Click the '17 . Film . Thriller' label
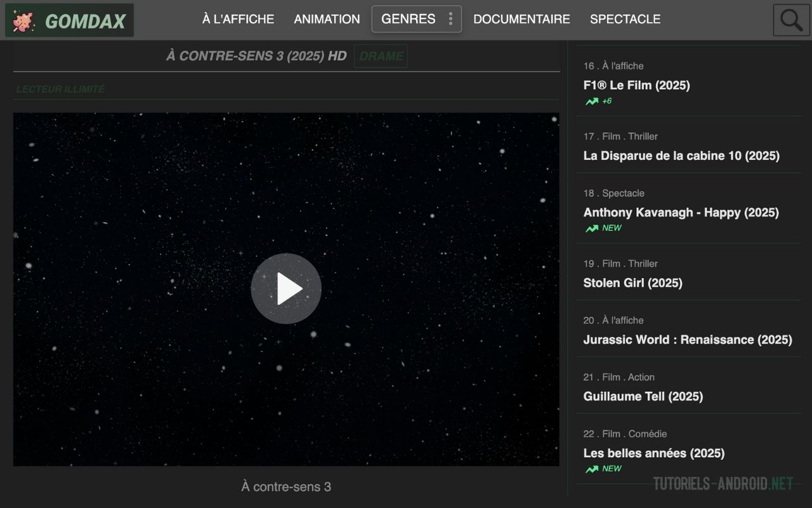The height and width of the screenshot is (508, 812). [x=620, y=136]
